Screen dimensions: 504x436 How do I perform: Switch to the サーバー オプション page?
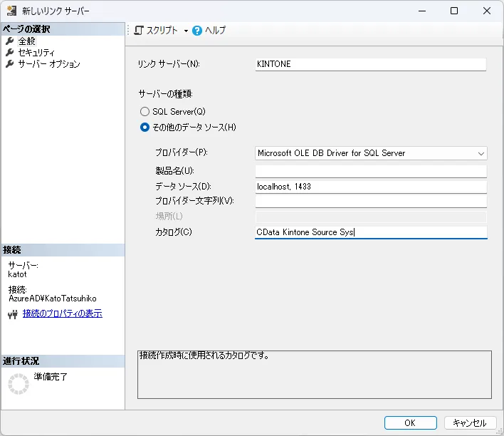(49, 63)
